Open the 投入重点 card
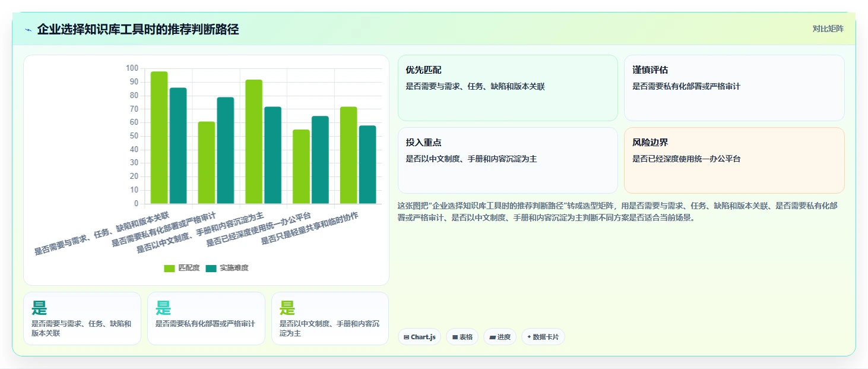The width and height of the screenshot is (868, 369). click(x=508, y=160)
